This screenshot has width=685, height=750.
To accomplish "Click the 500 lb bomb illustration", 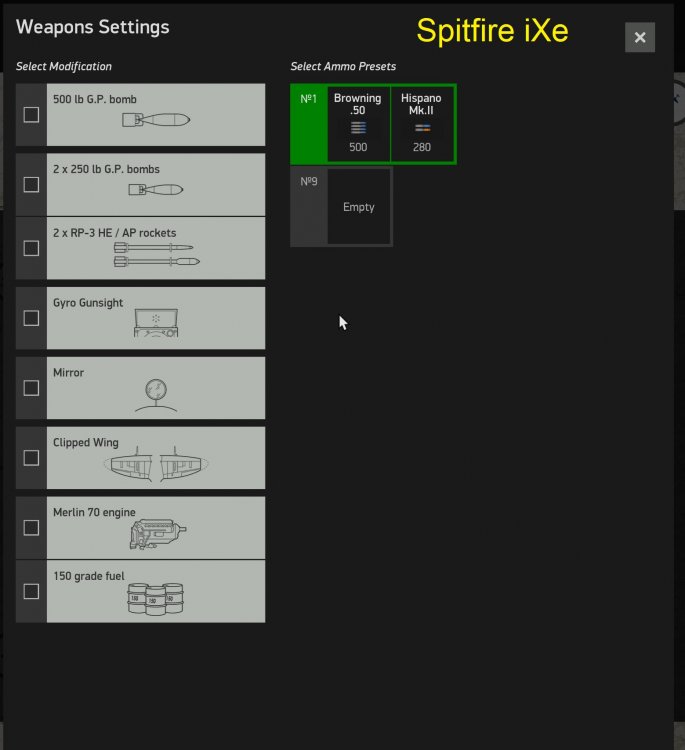I will click(156, 120).
